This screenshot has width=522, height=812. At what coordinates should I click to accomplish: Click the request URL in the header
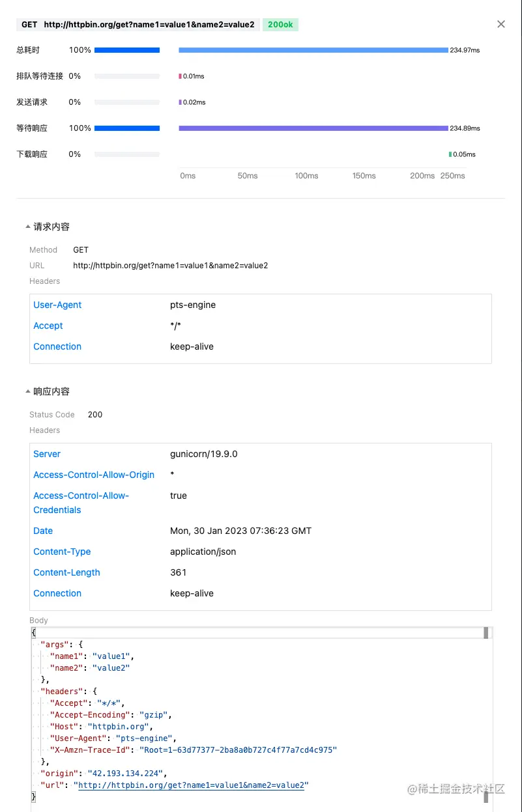(x=149, y=24)
